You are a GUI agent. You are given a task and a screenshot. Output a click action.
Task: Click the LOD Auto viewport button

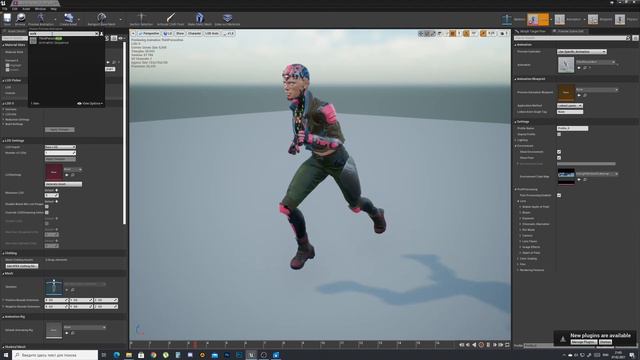(212, 33)
